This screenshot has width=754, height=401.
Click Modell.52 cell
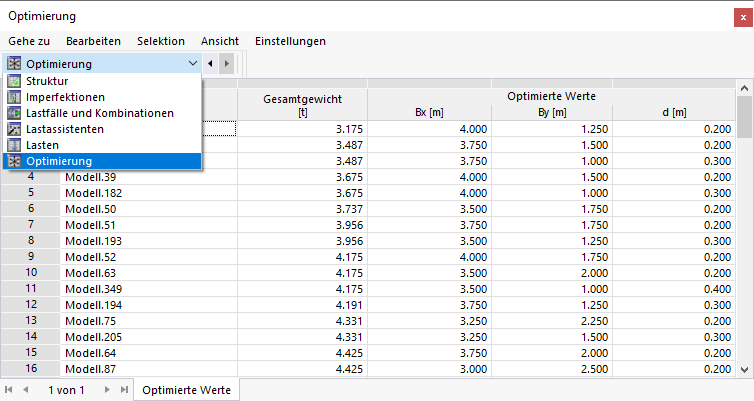(x=149, y=257)
